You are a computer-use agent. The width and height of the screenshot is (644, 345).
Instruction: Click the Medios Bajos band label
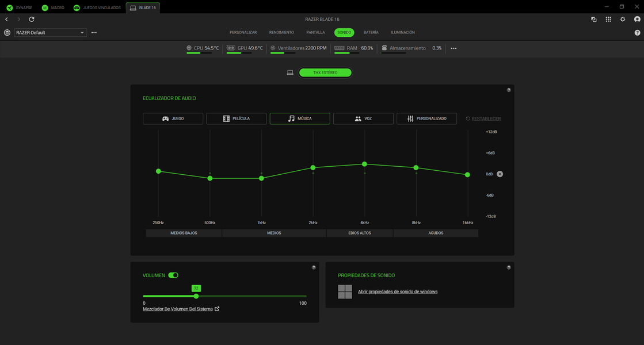click(x=184, y=233)
